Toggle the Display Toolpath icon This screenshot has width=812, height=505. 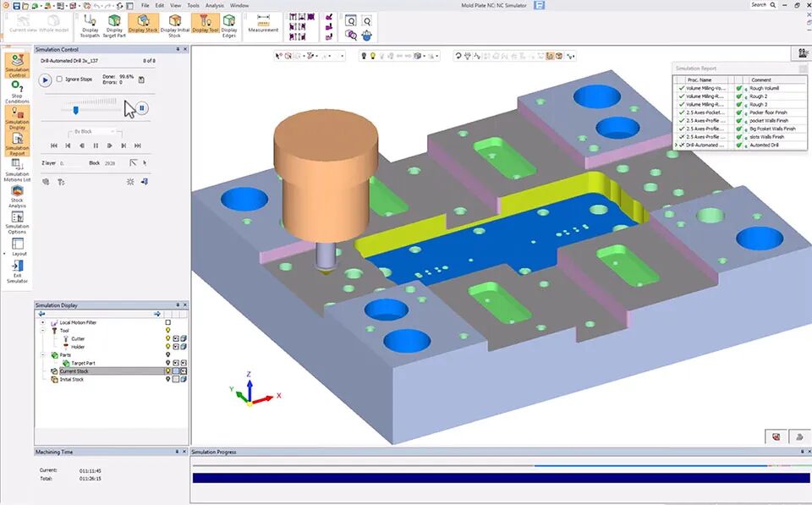(90, 25)
